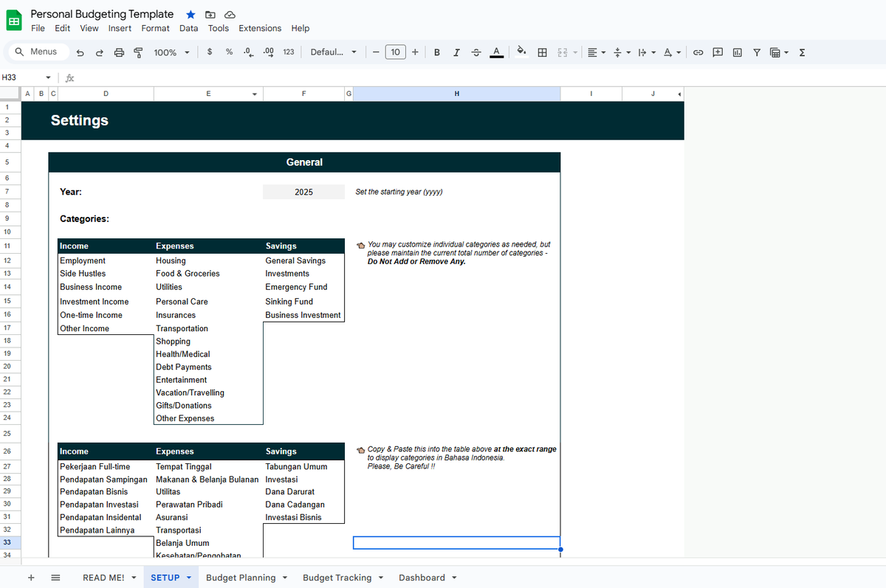Image resolution: width=886 pixels, height=588 pixels.
Task: Add a comment with comment icon
Action: 718,52
